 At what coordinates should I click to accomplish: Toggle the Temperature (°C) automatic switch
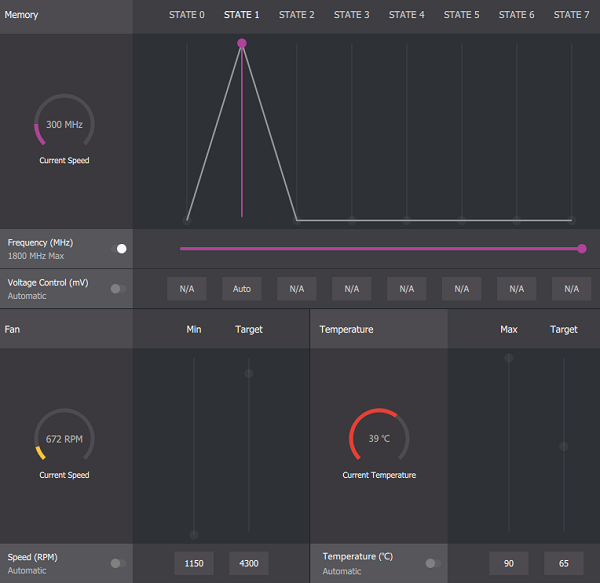point(432,563)
